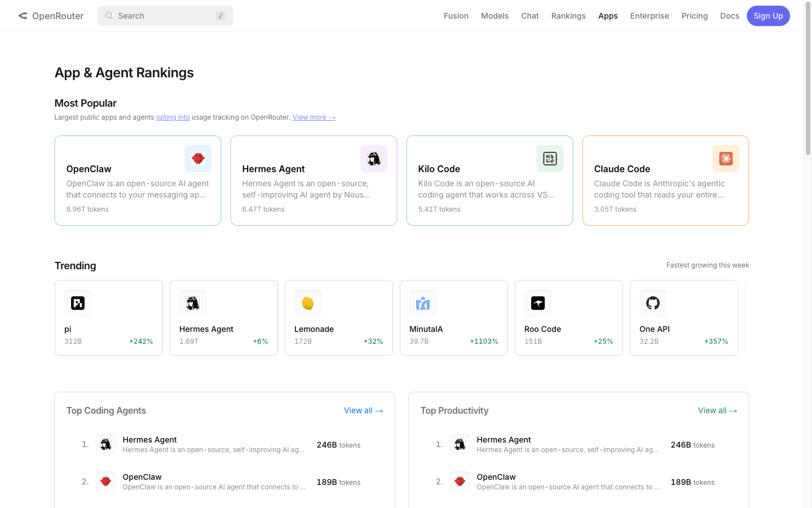Open Docs from the navigation bar
812x508 pixels.
click(730, 16)
